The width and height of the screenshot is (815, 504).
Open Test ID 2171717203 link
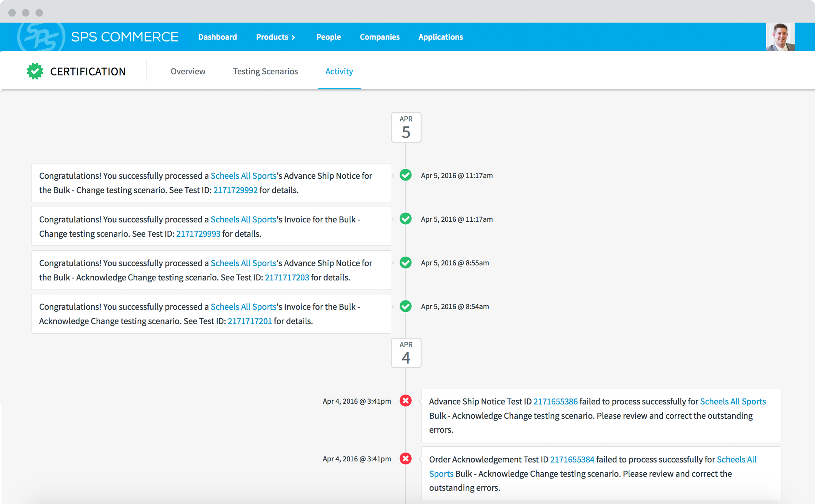pos(287,277)
